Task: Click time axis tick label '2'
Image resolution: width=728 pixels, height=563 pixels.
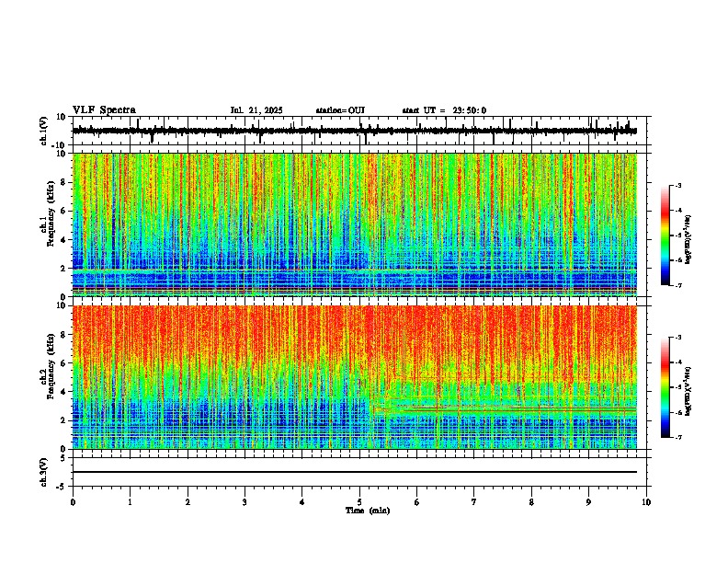Action: pyautogui.click(x=188, y=502)
